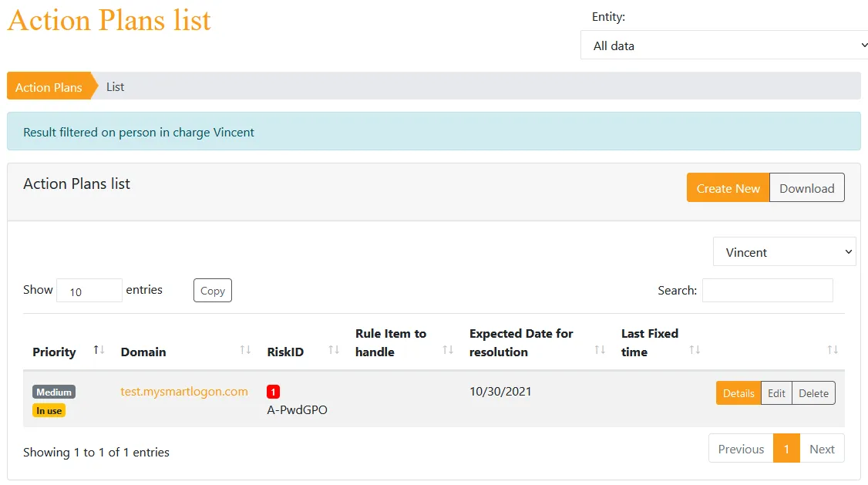868x485 pixels.
Task: Sort by Priority column arrows
Action: pyautogui.click(x=99, y=350)
